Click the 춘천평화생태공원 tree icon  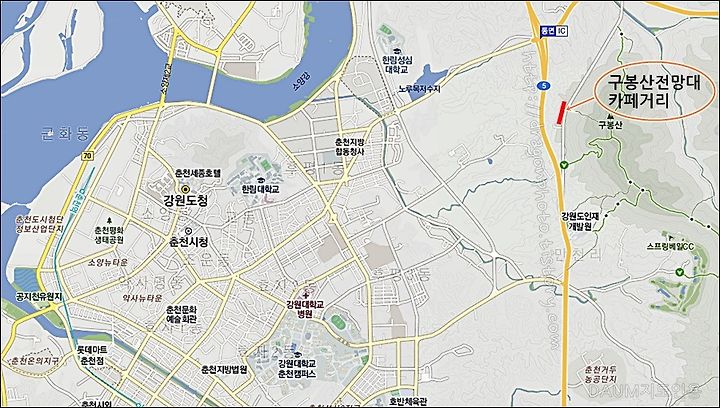(x=109, y=220)
